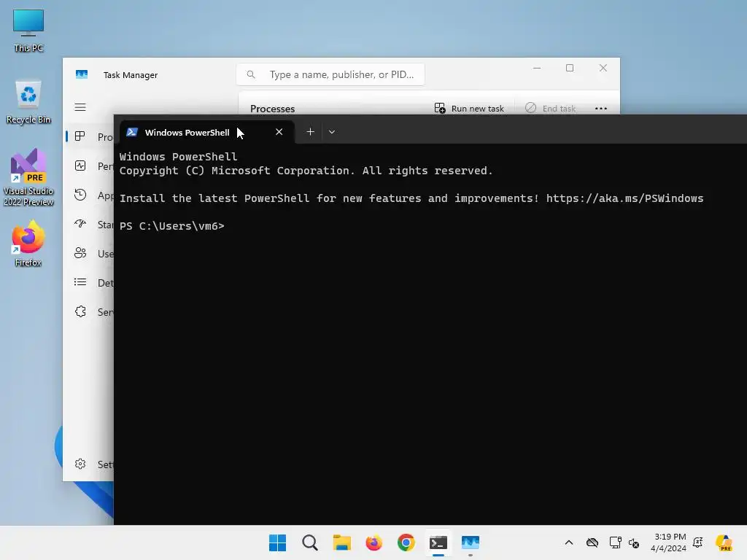
Task: Select the Processes icon in Task Manager sidebar
Action: coord(80,136)
